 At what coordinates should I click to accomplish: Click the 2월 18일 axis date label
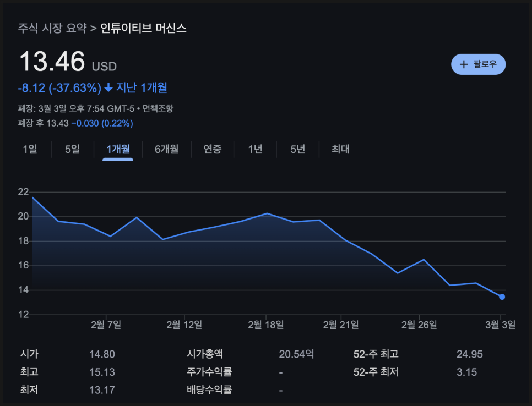pyautogui.click(x=266, y=325)
